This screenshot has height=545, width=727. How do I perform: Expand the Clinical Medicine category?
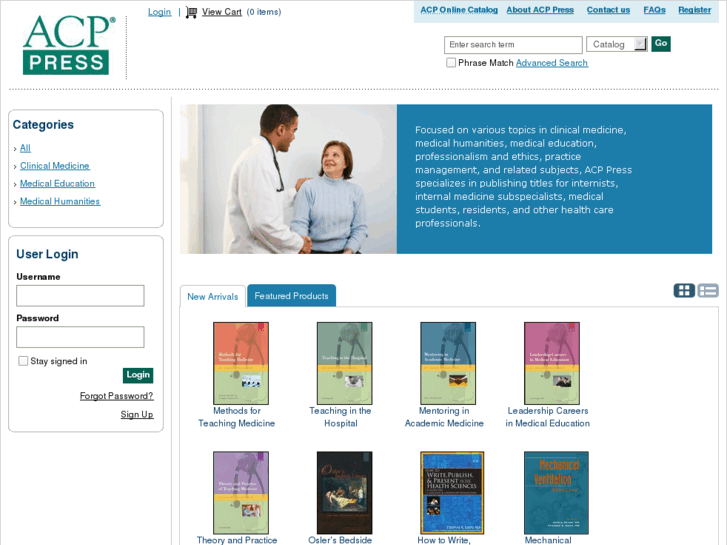pyautogui.click(x=55, y=166)
